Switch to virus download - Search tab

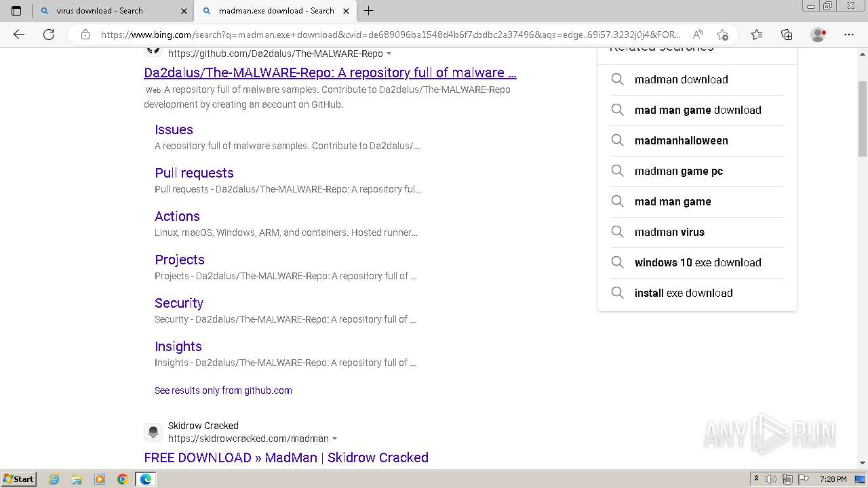pyautogui.click(x=113, y=11)
